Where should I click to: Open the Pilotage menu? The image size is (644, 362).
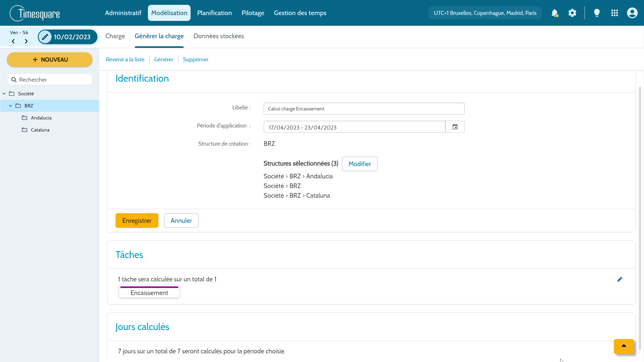(253, 13)
